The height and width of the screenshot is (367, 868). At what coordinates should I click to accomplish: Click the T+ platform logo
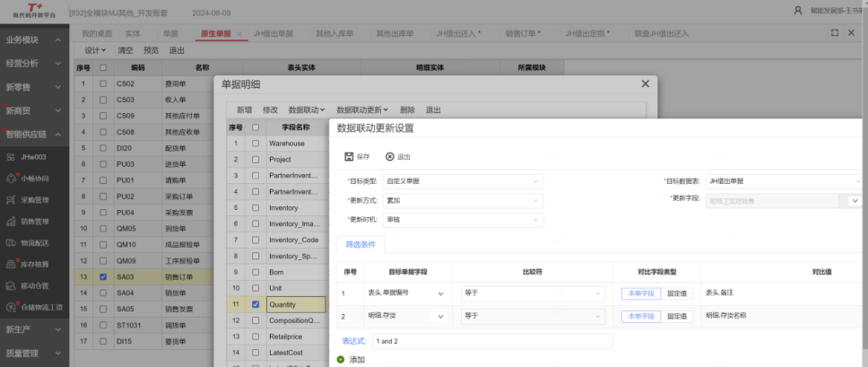tap(34, 11)
